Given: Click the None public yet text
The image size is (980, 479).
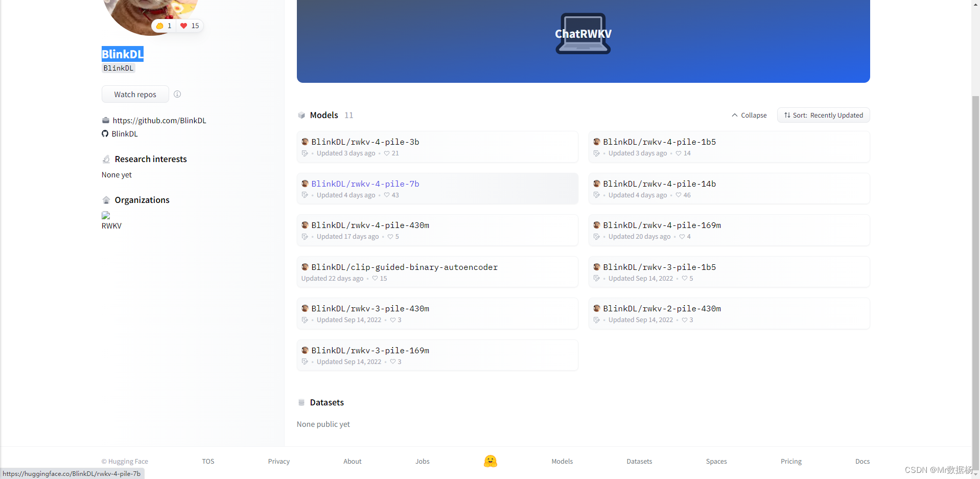Looking at the screenshot, I should (323, 424).
